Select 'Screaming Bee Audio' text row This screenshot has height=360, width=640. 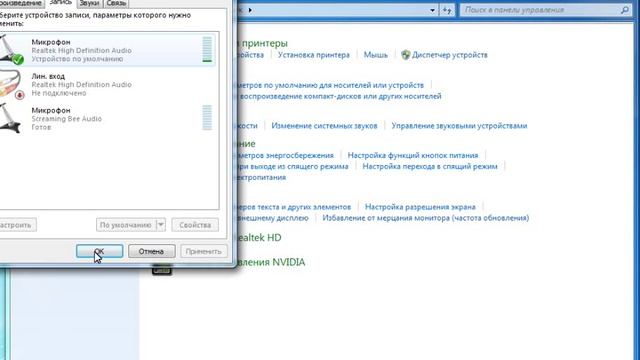[67, 119]
